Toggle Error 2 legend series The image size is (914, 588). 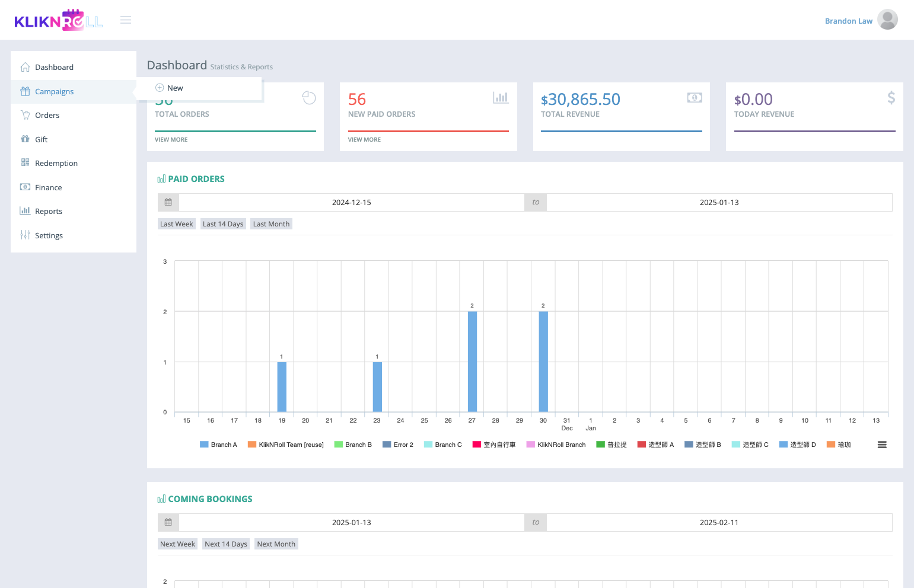[398, 445]
